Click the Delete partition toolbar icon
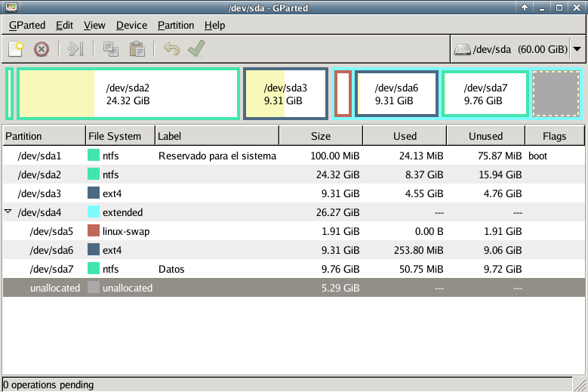The height and width of the screenshot is (392, 588). 42,49
